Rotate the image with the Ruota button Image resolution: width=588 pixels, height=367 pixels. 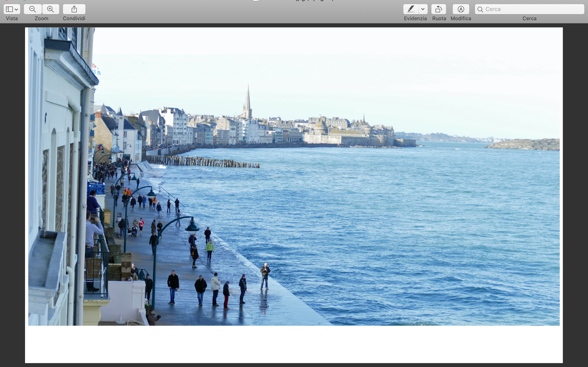point(438,9)
